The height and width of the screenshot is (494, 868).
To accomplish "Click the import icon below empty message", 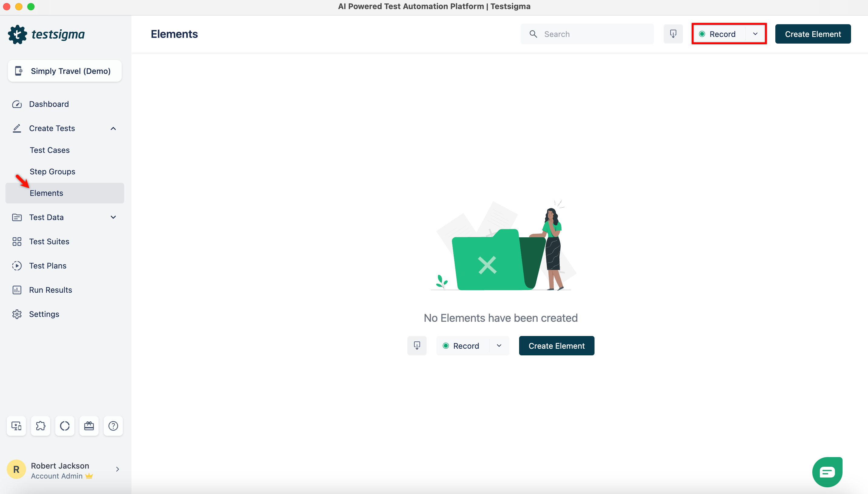I will coord(417,346).
